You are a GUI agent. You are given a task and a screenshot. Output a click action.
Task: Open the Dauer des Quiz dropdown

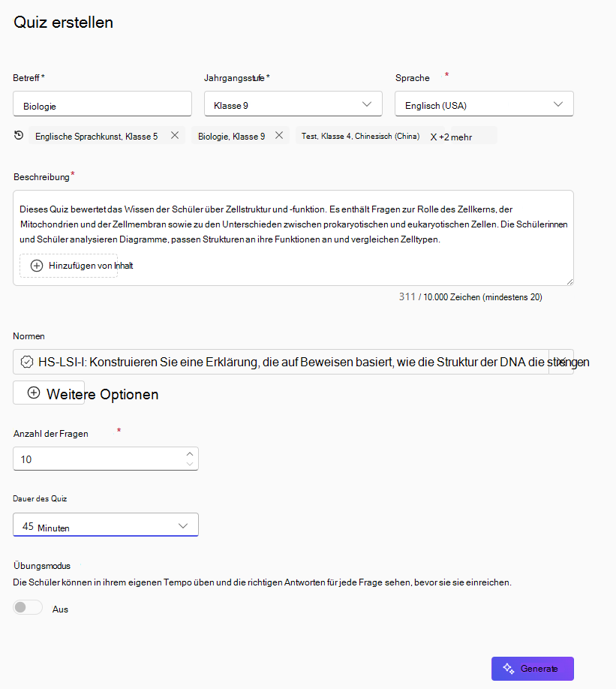[x=106, y=525]
